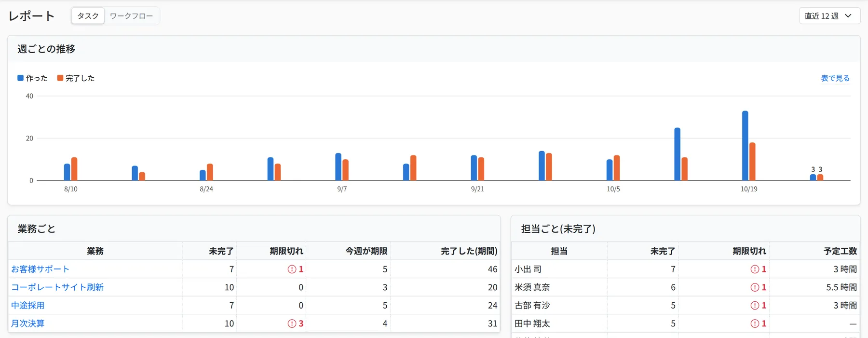Click the 週ごとの推移 panel heading
Viewport: 868px width, 338px height.
(x=46, y=49)
